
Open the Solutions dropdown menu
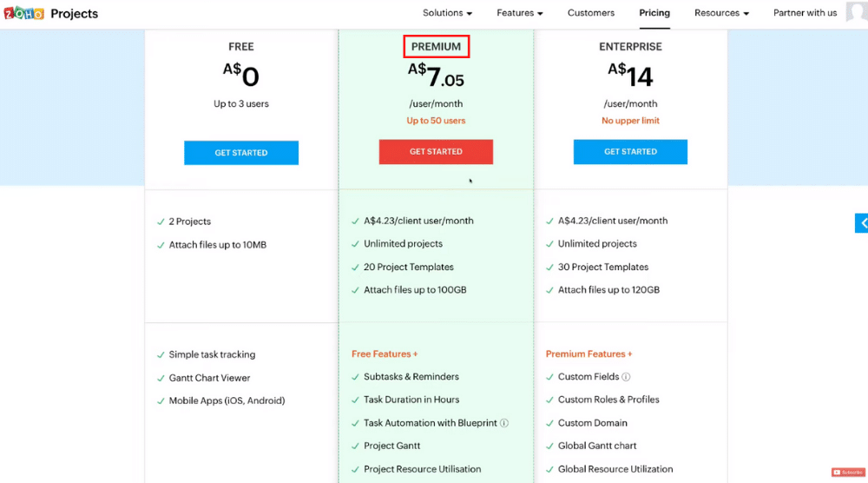[447, 13]
